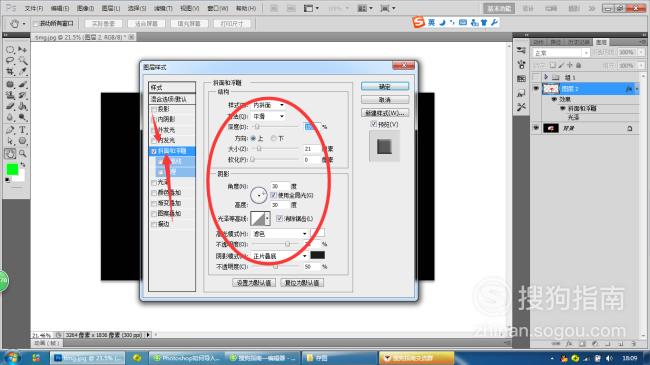Select the Zoom magnifier tool in toolbox

click(23, 153)
